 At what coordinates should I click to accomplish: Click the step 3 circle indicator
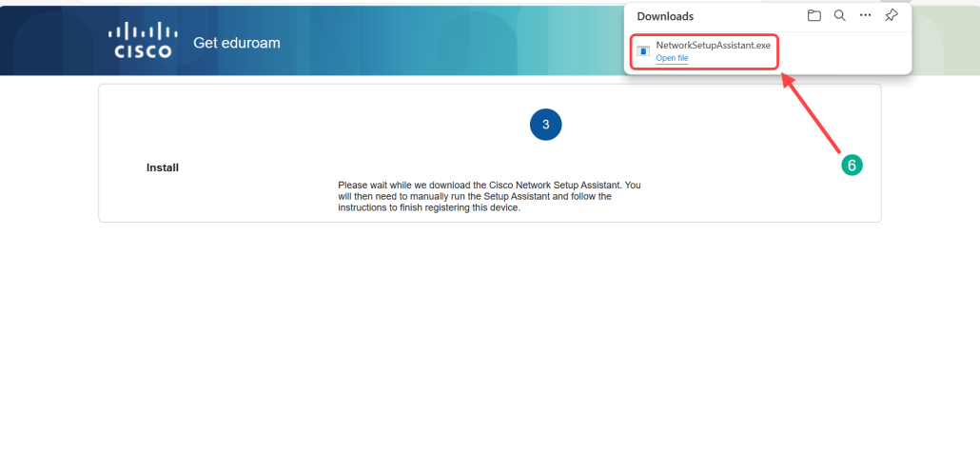[545, 125]
